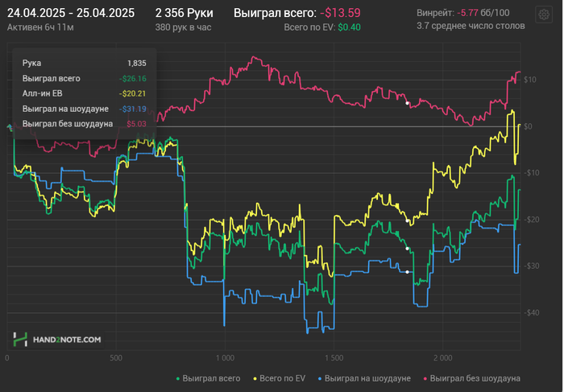Viewport: 564px width, 392px height.
Task: Click the blue legend dot for showdown winnings
Action: [319, 378]
